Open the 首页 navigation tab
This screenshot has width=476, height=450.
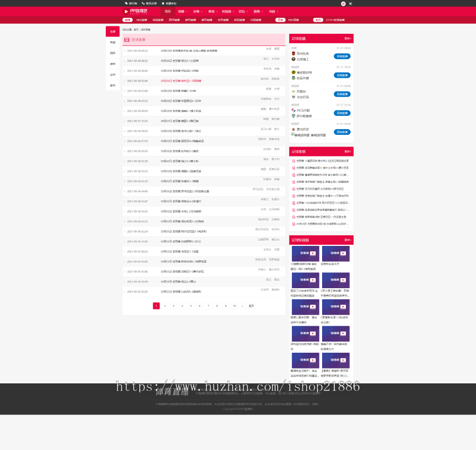click(168, 12)
